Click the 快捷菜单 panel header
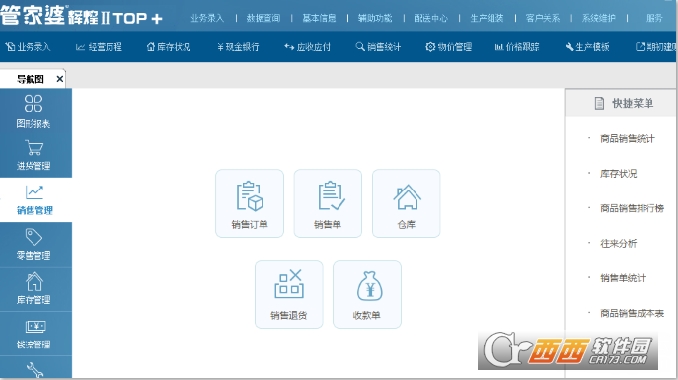678x380 pixels. (x=621, y=103)
